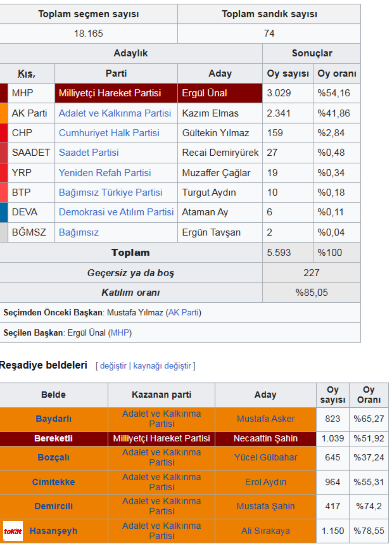The width and height of the screenshot is (392, 544).
Task: Select the AK Parti orange color cell
Action: [x=4, y=113]
